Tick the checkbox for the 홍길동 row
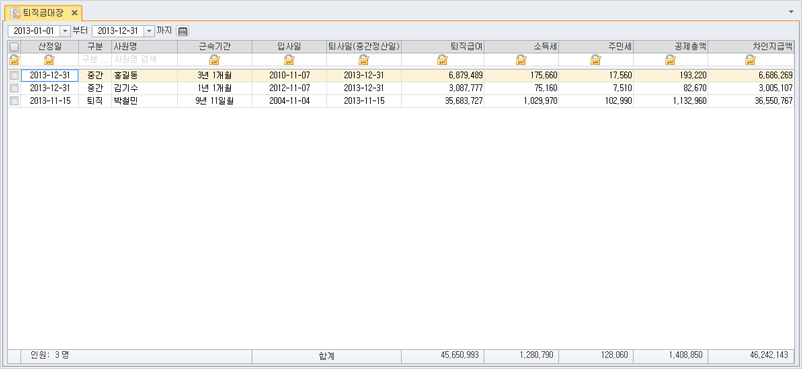This screenshot has width=802, height=369. pos(14,76)
